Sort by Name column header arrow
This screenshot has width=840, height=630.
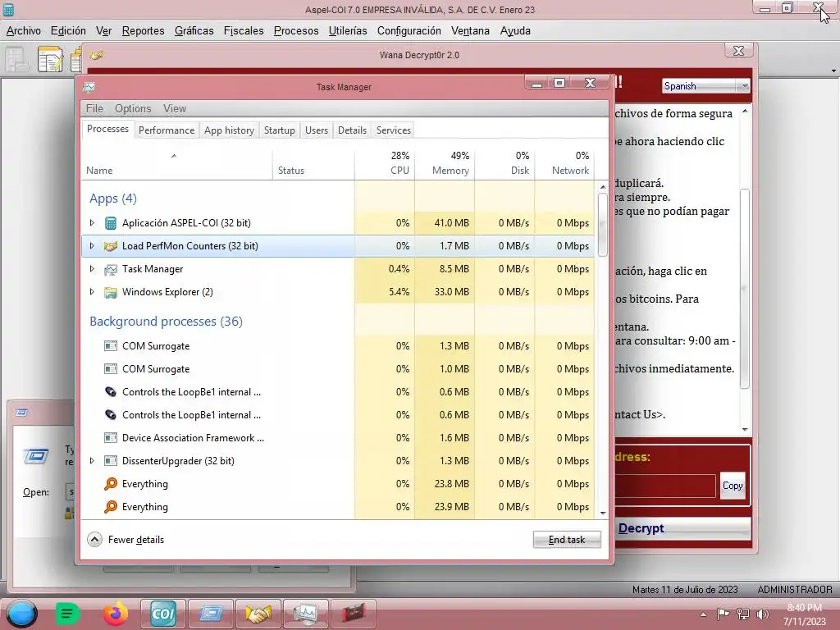click(x=174, y=156)
